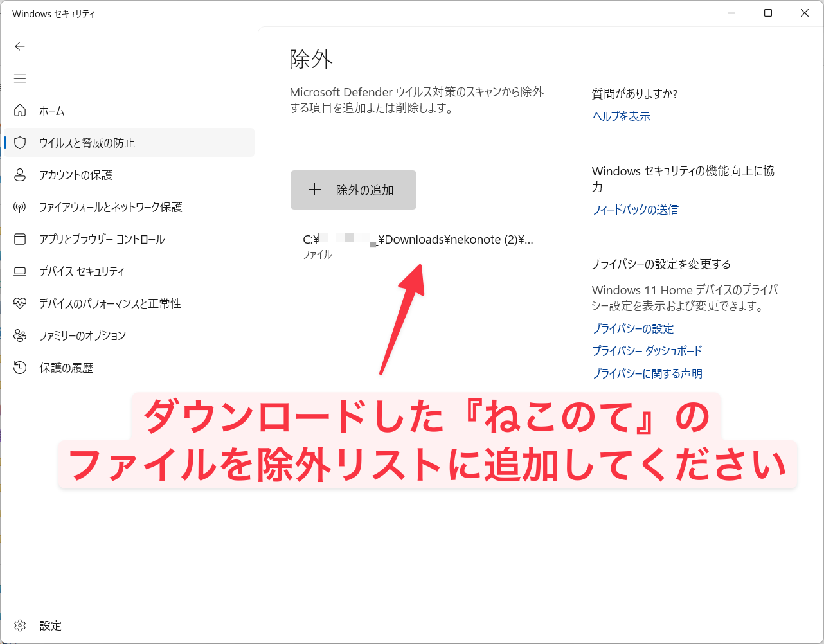Click the home house icon

20,111
